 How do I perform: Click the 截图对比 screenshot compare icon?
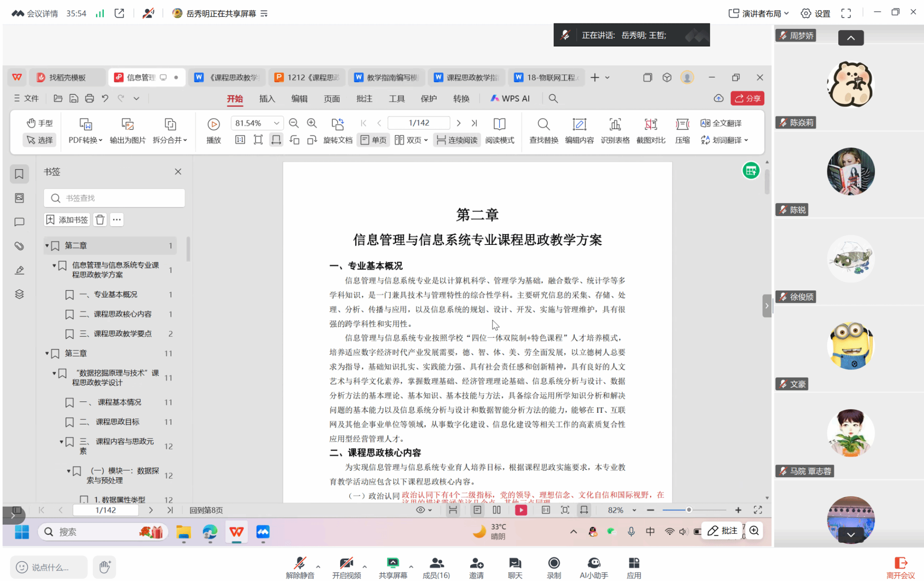651,124
